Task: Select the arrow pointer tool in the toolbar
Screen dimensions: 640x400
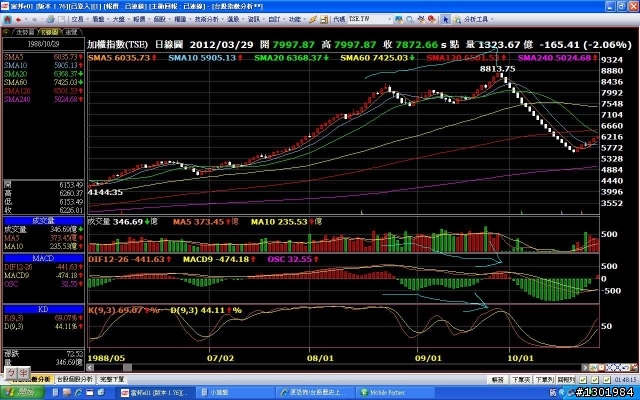Action: [445, 19]
